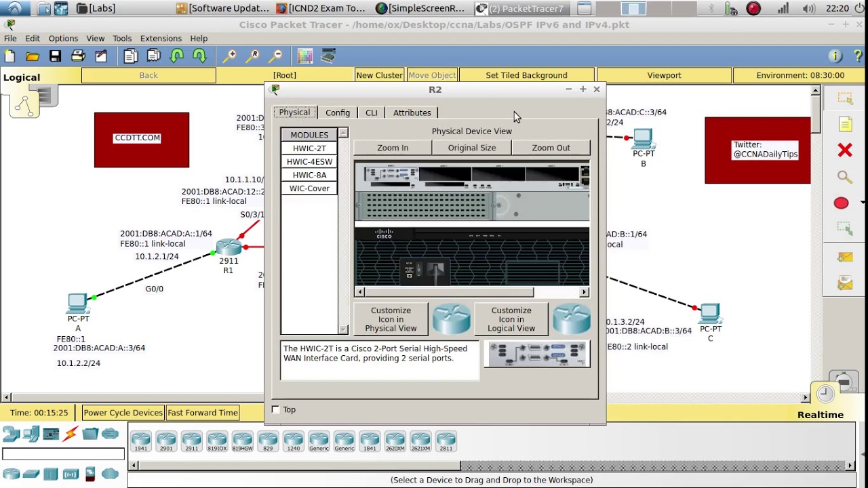868x488 pixels.
Task: Open the Extensions menu
Action: pyautogui.click(x=161, y=39)
